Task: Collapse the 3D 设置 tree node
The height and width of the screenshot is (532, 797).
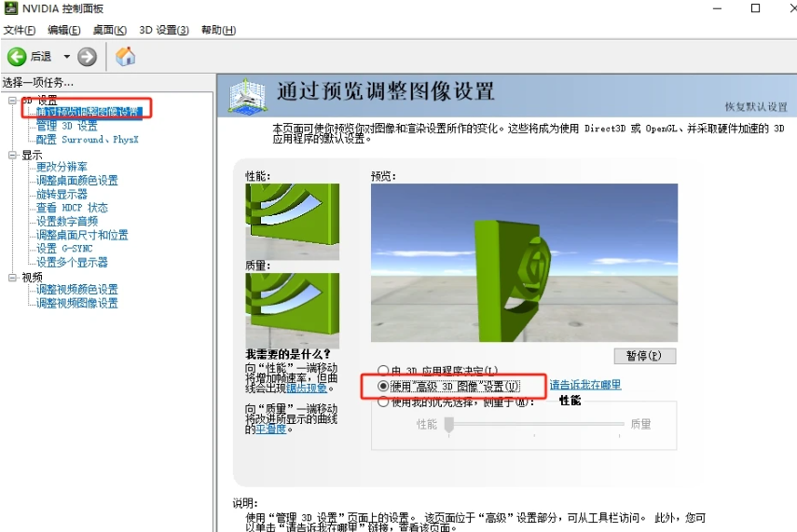Action: click(x=13, y=101)
